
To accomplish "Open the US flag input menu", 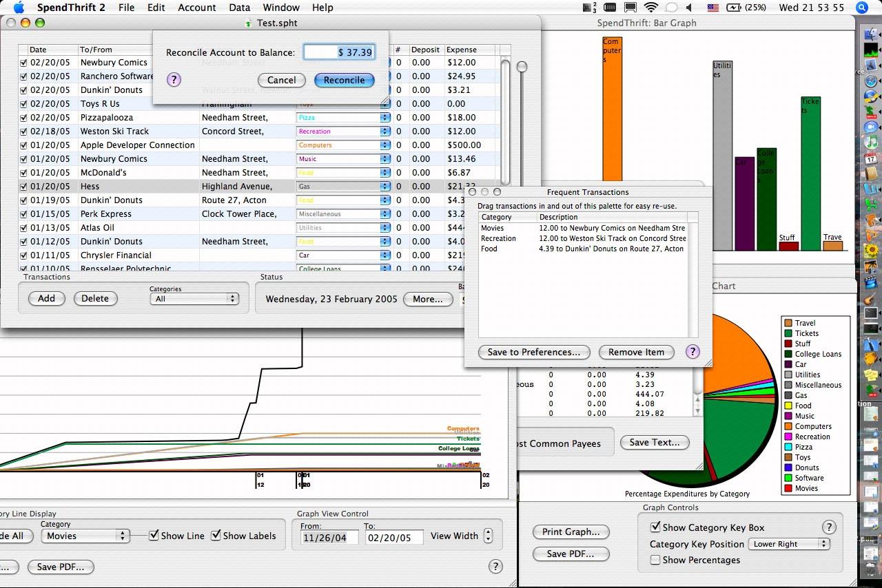I will [713, 8].
